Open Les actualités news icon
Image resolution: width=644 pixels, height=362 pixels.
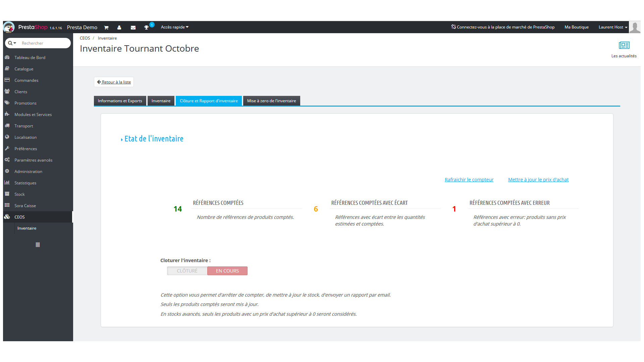624,46
